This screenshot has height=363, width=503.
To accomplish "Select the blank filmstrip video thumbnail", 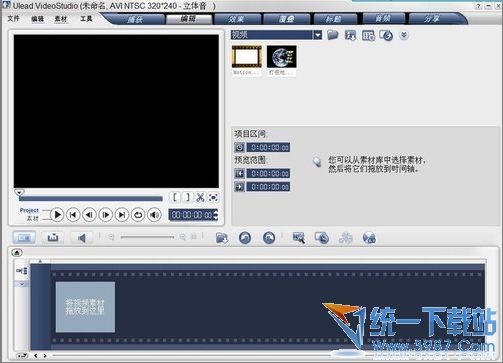I will (247, 57).
